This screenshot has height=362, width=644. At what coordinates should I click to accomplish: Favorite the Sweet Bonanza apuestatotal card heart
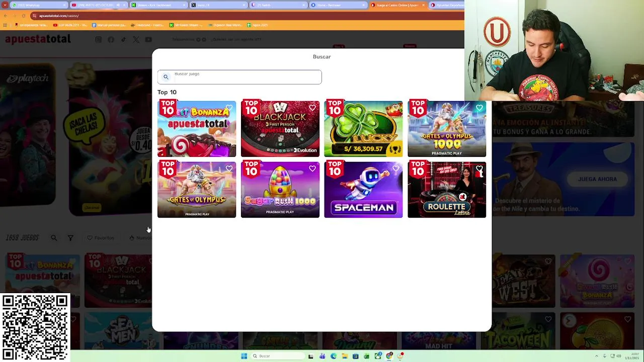[x=229, y=108]
